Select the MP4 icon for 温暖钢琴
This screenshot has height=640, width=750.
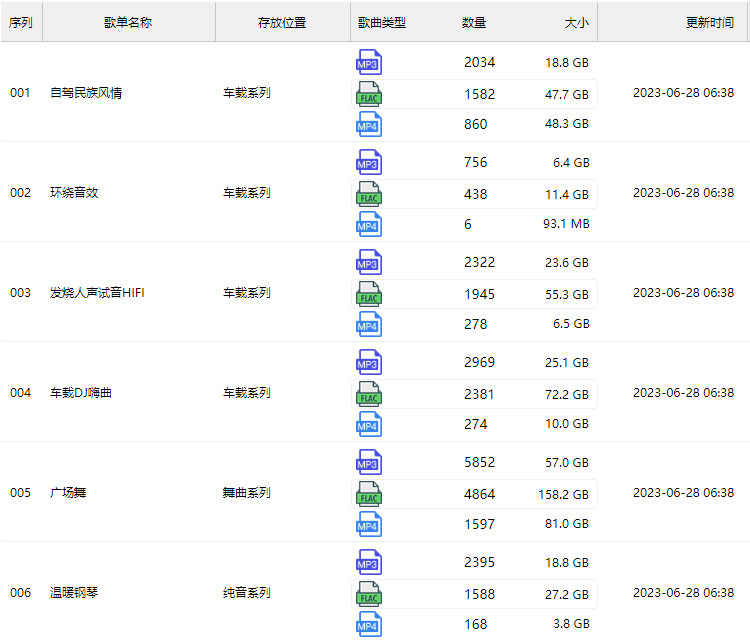pos(369,624)
